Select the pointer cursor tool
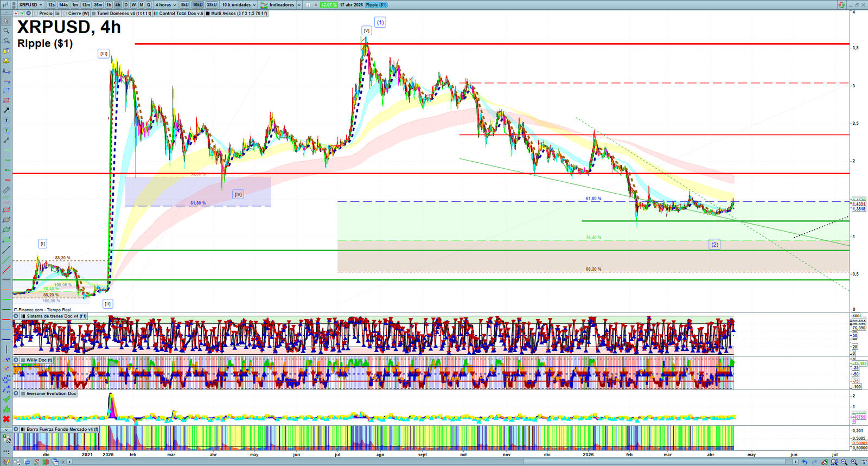This screenshot has height=466, width=868. pyautogui.click(x=6, y=21)
